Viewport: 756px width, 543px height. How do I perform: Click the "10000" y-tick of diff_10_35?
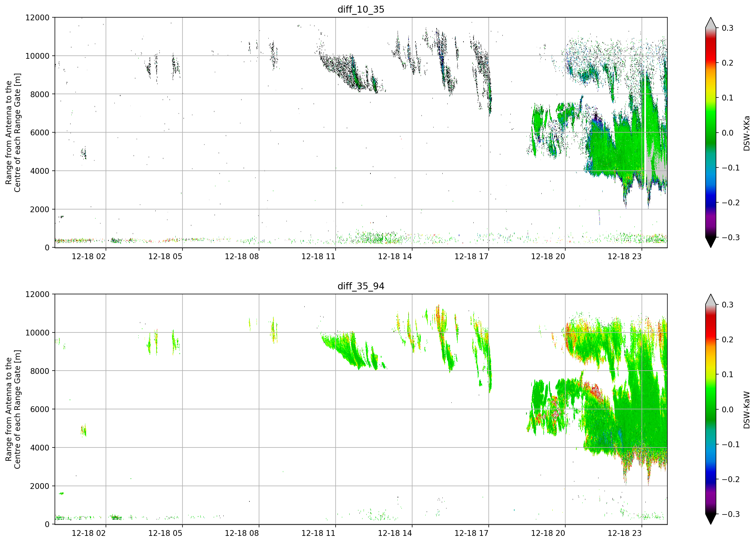coord(37,56)
